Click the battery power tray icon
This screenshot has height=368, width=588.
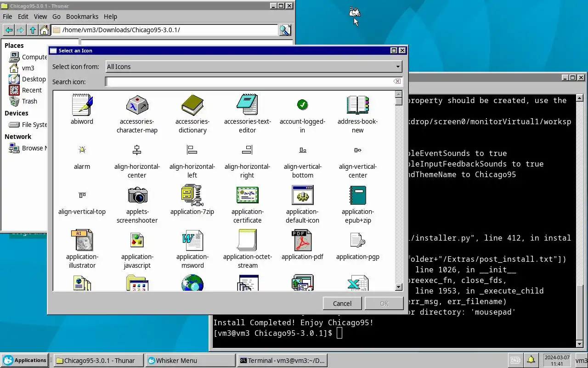[x=515, y=360]
